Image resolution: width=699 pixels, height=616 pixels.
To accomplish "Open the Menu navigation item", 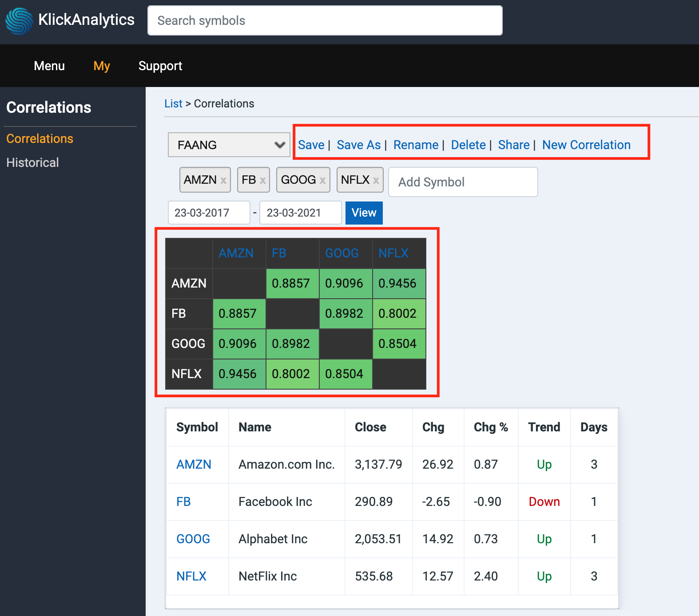I will (49, 66).
